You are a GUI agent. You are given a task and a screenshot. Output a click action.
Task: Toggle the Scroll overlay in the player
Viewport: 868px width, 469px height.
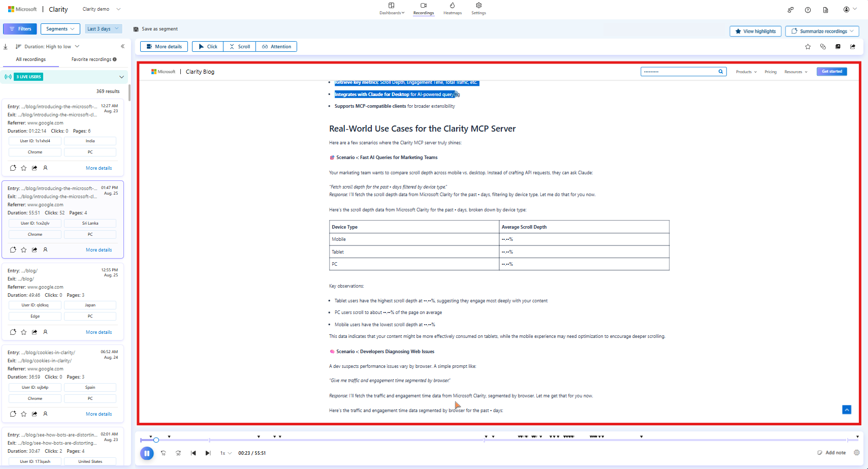coord(240,47)
